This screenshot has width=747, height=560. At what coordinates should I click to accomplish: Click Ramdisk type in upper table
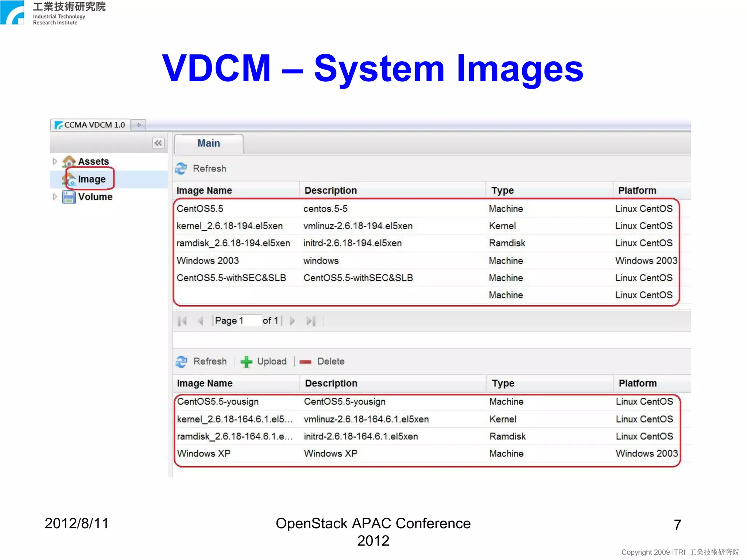tap(507, 243)
